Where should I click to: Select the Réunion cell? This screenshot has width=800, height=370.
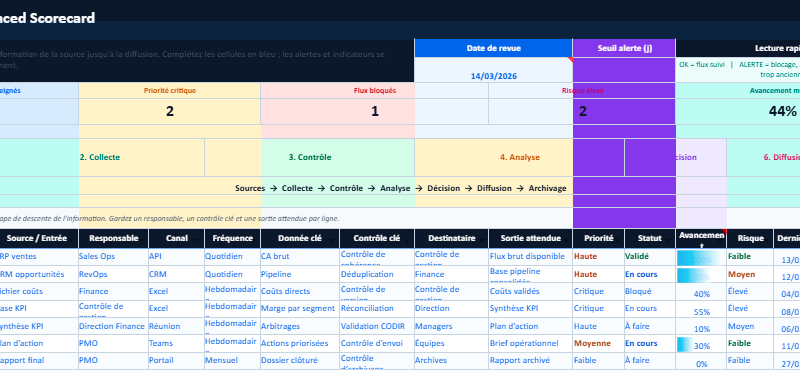point(176,326)
